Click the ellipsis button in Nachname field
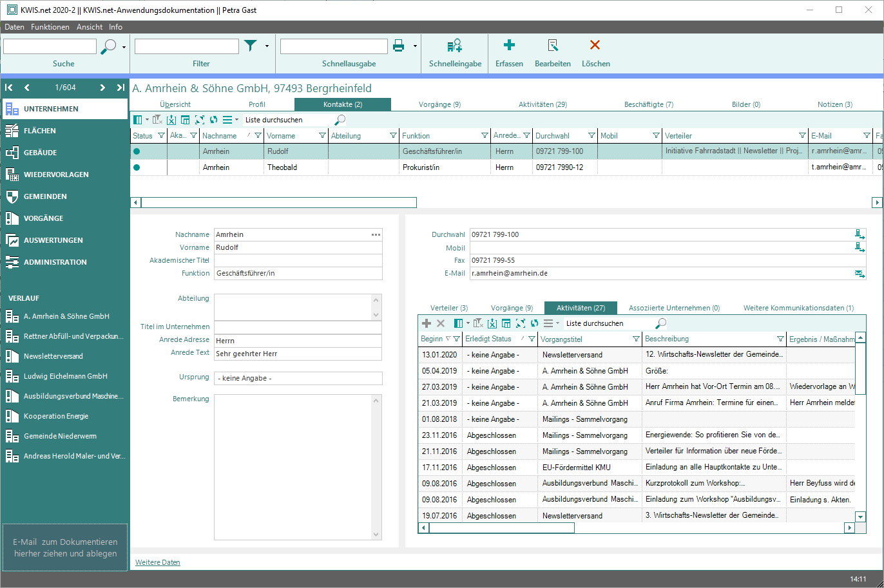The height and width of the screenshot is (588, 884). [376, 234]
